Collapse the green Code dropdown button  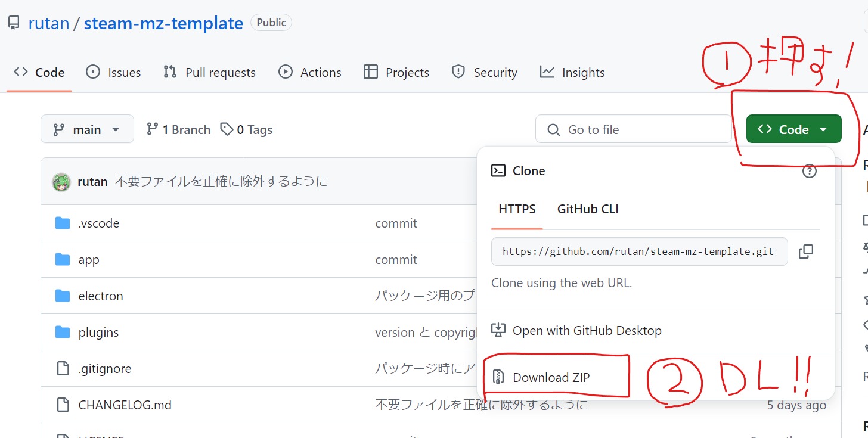793,129
